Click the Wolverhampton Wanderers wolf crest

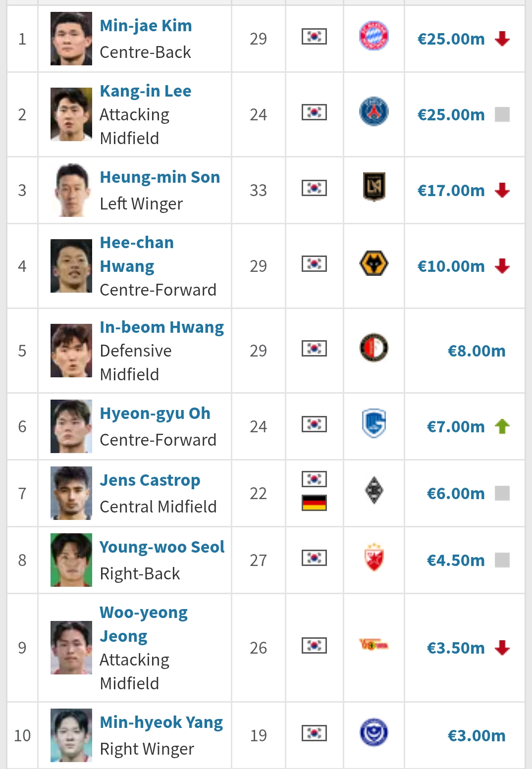[373, 263]
